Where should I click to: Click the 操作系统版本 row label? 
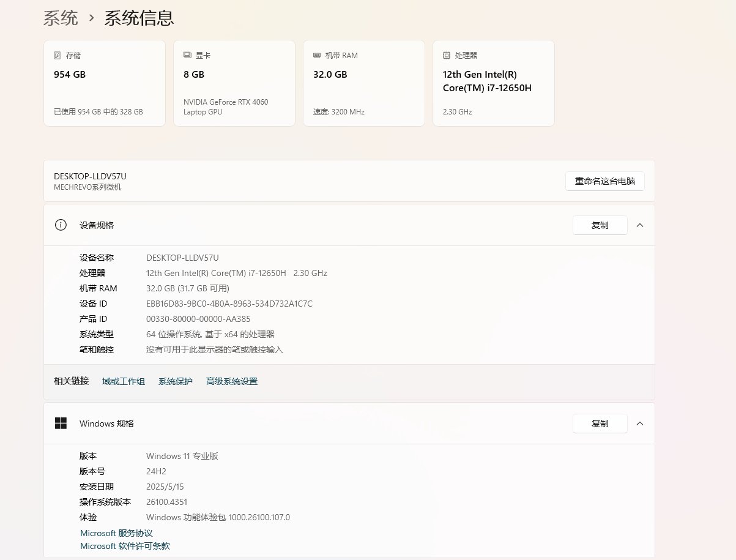pyautogui.click(x=105, y=502)
